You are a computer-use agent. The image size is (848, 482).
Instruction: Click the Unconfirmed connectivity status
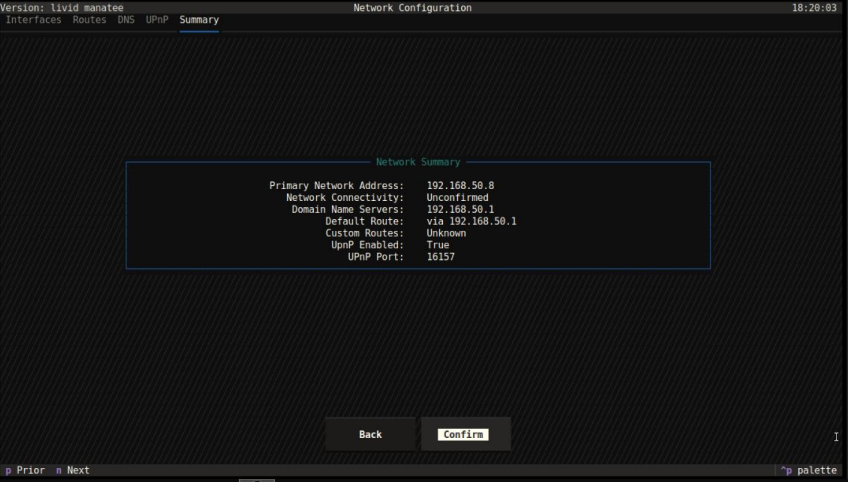(x=457, y=198)
